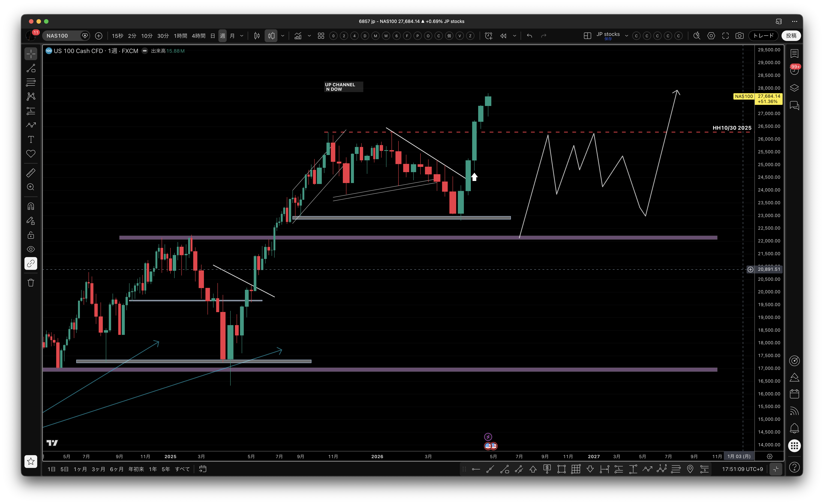824x504 pixels.
Task: Click the 17:51:09 UTC+9 timezone selector
Action: 742,469
